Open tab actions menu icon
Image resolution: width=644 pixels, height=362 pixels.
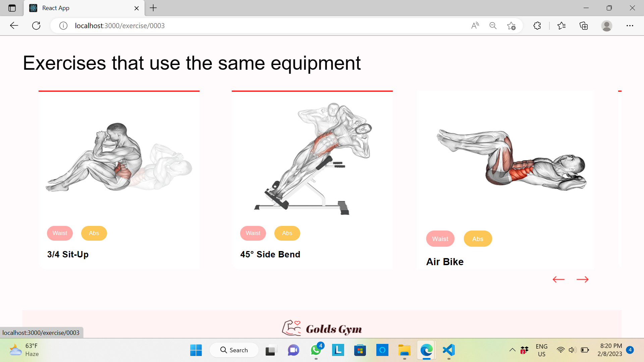(x=12, y=8)
